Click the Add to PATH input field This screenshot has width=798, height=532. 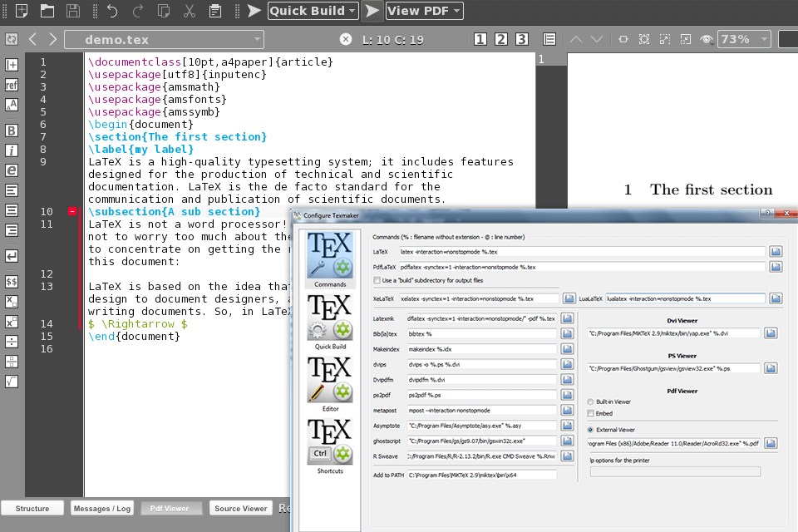[x=481, y=475]
